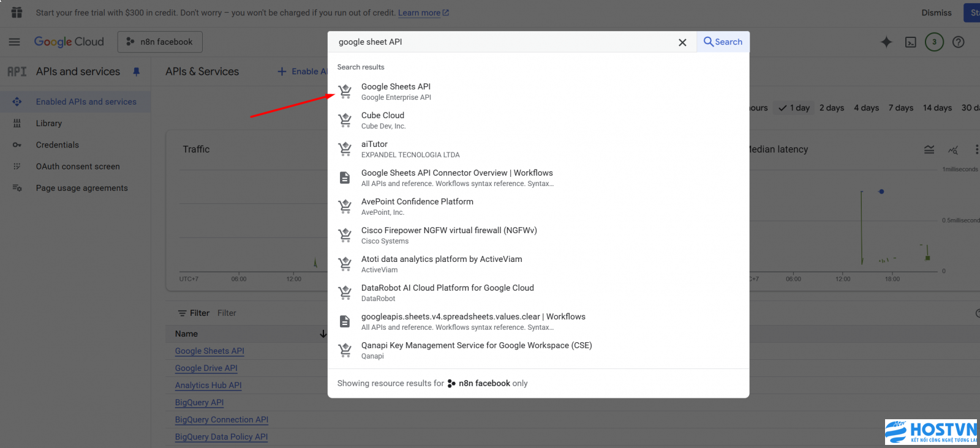Open the main navigation hamburger menu
The width and height of the screenshot is (980, 448).
click(14, 42)
